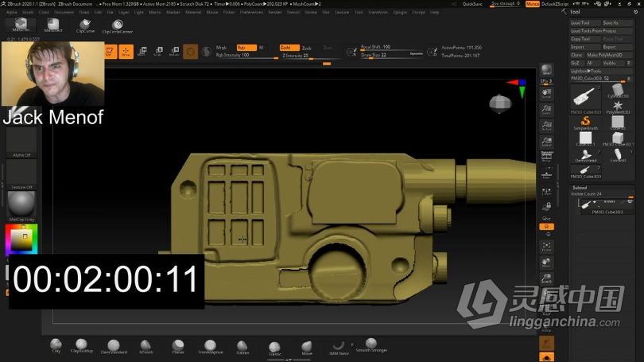Select the Rotate transform icon
The image size is (644, 362).
(174, 52)
